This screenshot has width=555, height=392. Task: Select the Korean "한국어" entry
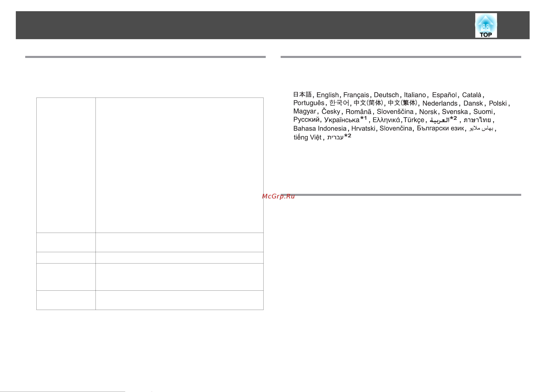tap(339, 103)
